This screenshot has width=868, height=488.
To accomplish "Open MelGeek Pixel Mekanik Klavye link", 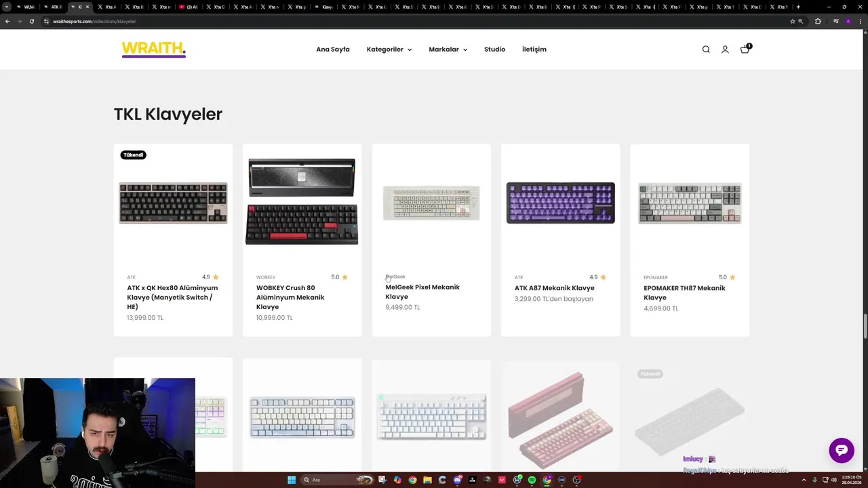I will (422, 291).
